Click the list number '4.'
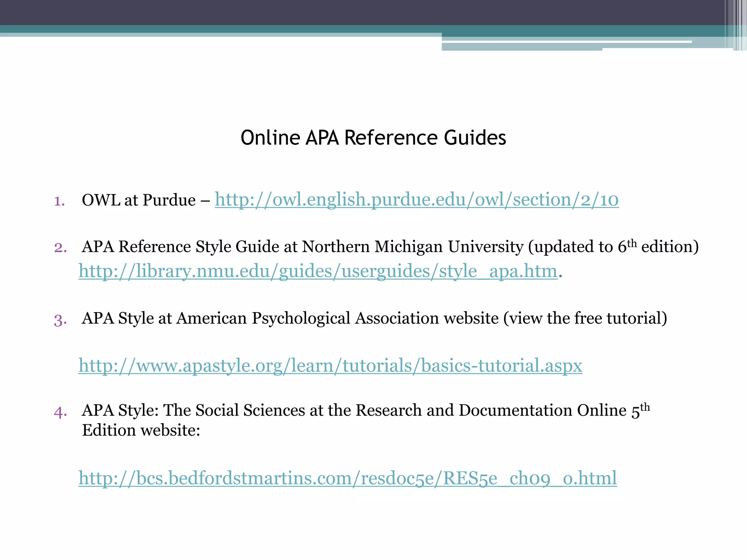 [61, 412]
